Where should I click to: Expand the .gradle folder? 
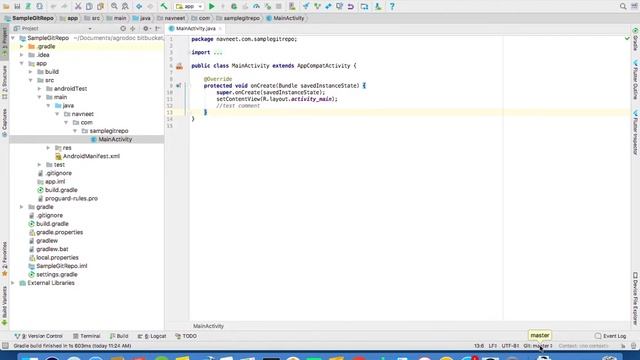22,47
